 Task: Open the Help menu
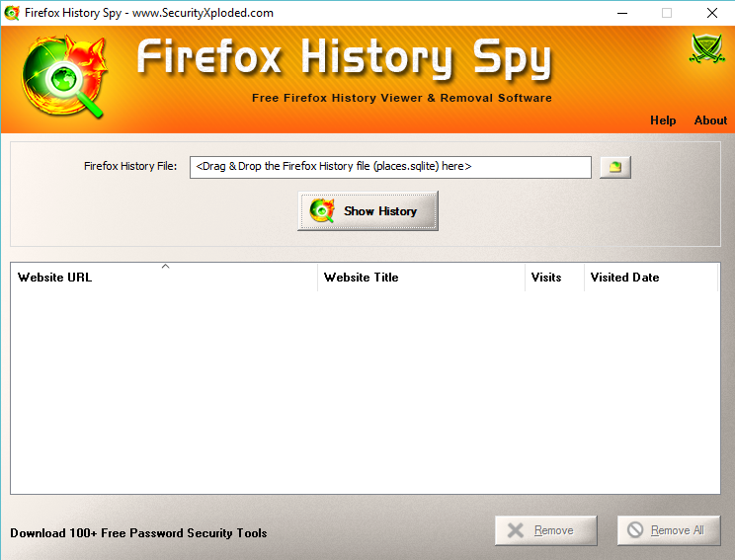pos(663,120)
